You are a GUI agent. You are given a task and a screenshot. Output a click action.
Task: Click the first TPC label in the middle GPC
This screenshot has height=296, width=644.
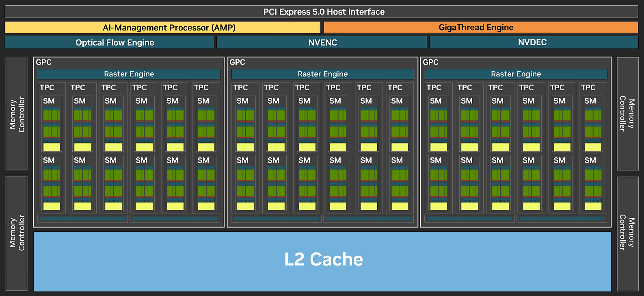(x=240, y=87)
